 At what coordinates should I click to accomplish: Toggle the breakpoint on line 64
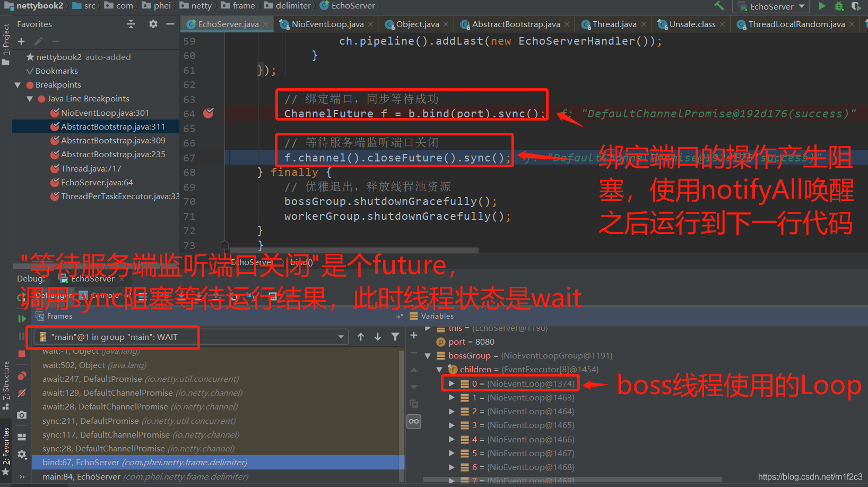pyautogui.click(x=208, y=113)
